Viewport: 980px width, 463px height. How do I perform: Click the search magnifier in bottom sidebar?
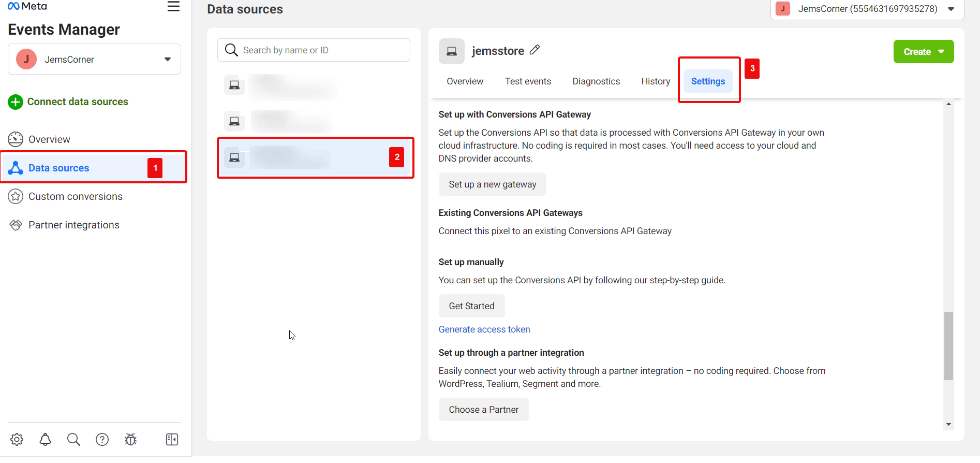(73, 439)
